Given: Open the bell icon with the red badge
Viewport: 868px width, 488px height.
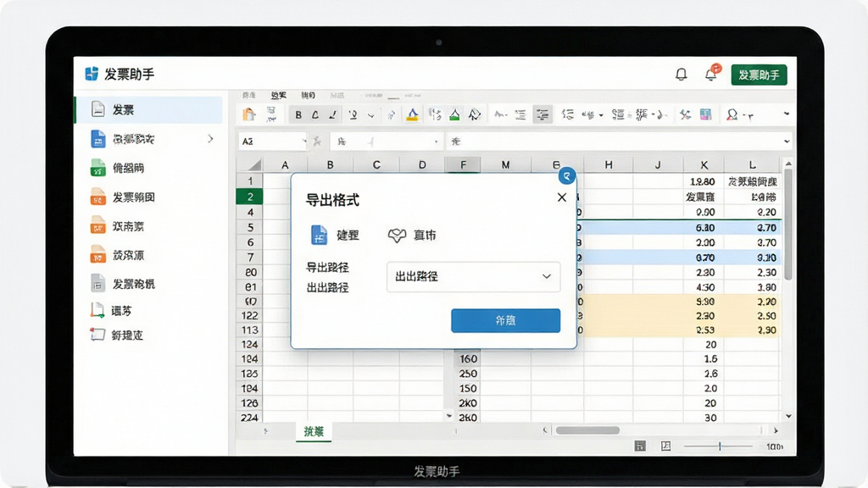Looking at the screenshot, I should pyautogui.click(x=712, y=73).
